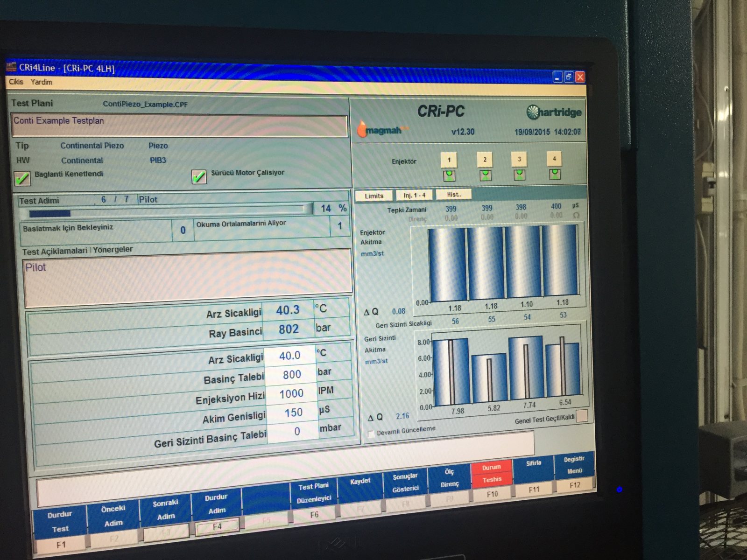This screenshot has width=747, height=560.
Task: Click the Akim Genisligi 150 field
Action: [x=293, y=413]
